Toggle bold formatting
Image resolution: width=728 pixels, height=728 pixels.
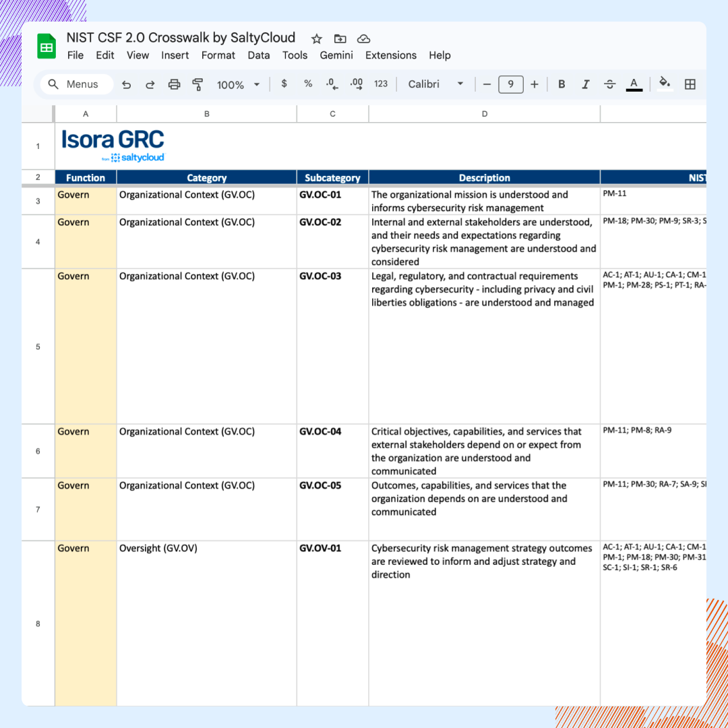pos(561,84)
